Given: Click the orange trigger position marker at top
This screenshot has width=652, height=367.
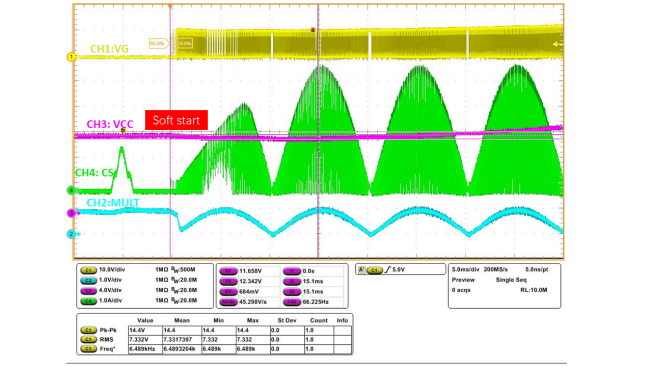Looking at the screenshot, I should tap(170, 6).
